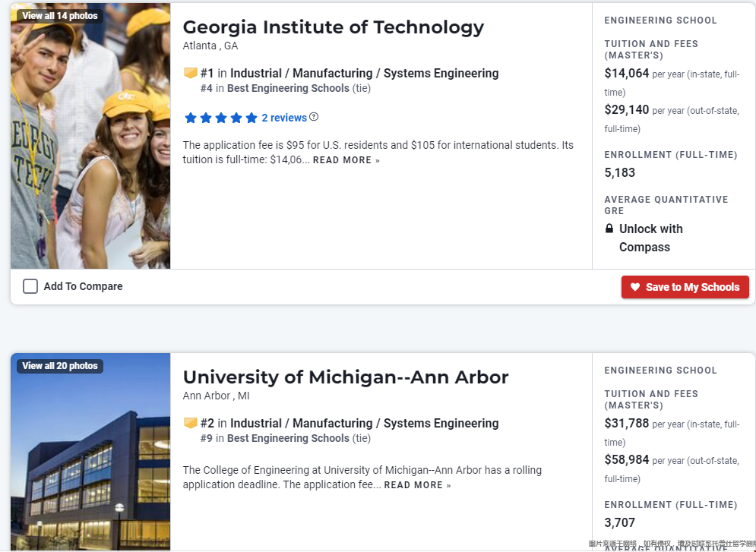The image size is (756, 552).
Task: Open the Georgia Institute of Technology title link
Action: click(x=333, y=27)
